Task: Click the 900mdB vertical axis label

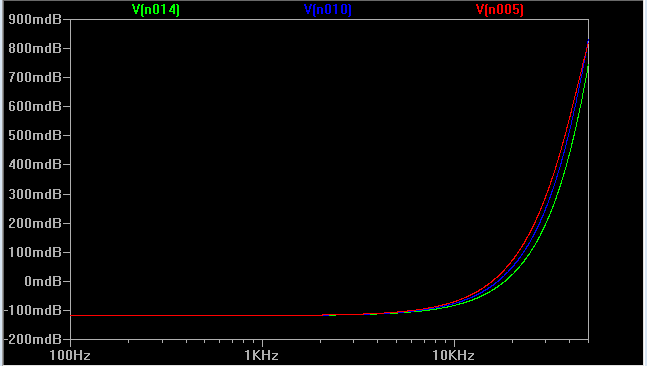Action: [35, 19]
